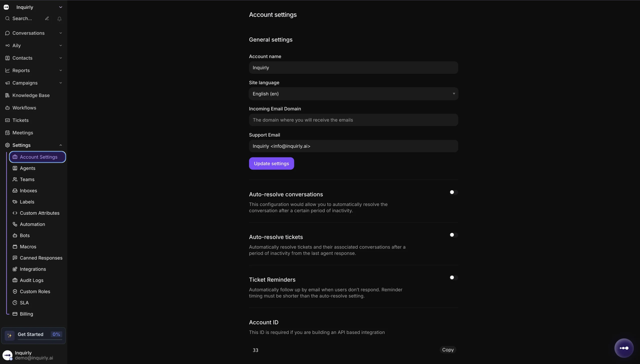Click the Knowledge Base library icon
This screenshot has width=640, height=364.
click(x=7, y=95)
